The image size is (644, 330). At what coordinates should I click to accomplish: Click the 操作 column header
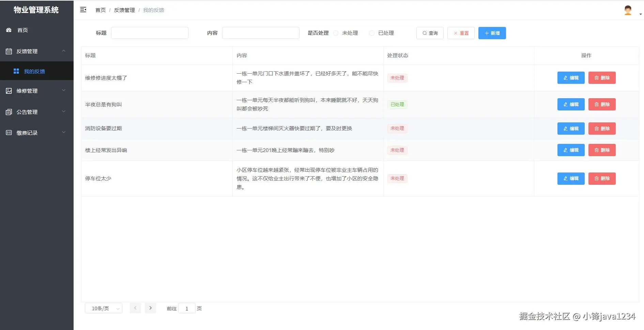(x=586, y=56)
